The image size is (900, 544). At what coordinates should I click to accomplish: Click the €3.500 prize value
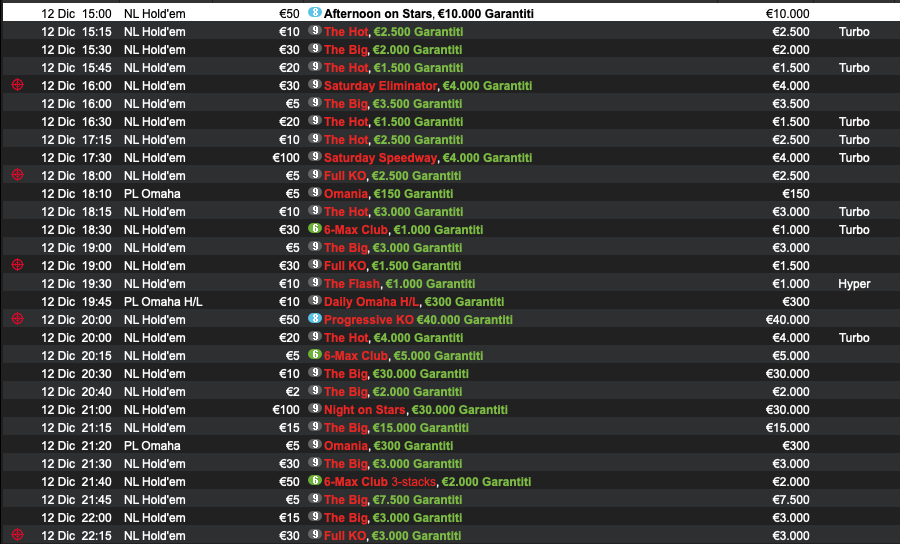click(x=791, y=103)
